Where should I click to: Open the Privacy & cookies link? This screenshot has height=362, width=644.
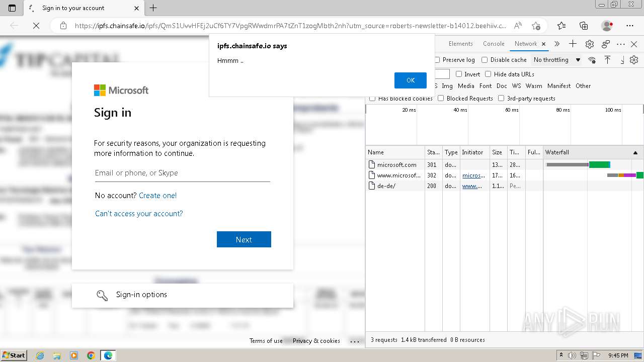316,341
